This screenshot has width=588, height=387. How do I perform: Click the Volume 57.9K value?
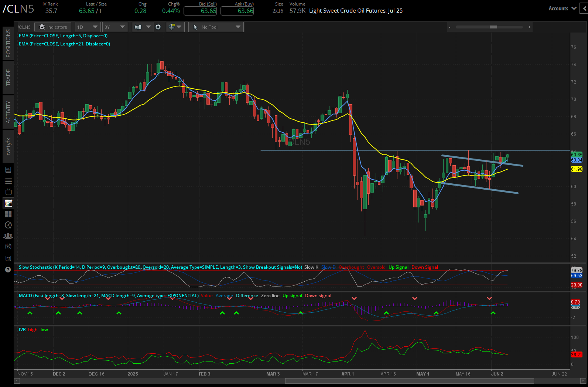tap(297, 11)
